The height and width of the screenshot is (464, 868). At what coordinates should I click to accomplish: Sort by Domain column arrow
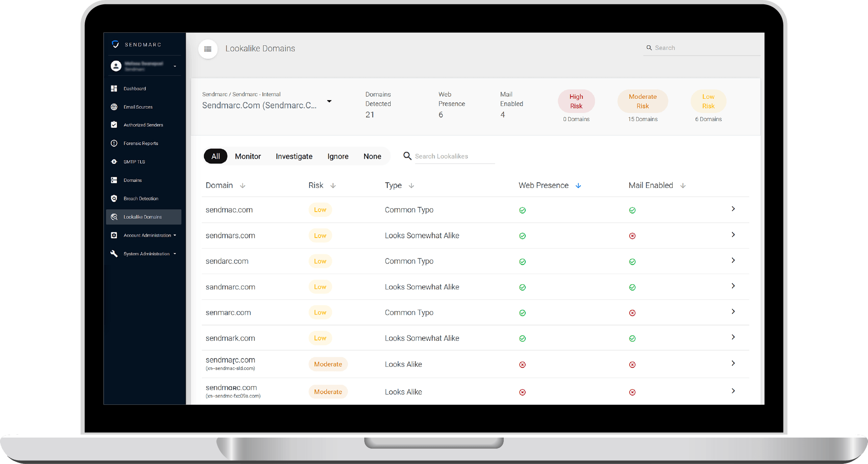pos(243,186)
